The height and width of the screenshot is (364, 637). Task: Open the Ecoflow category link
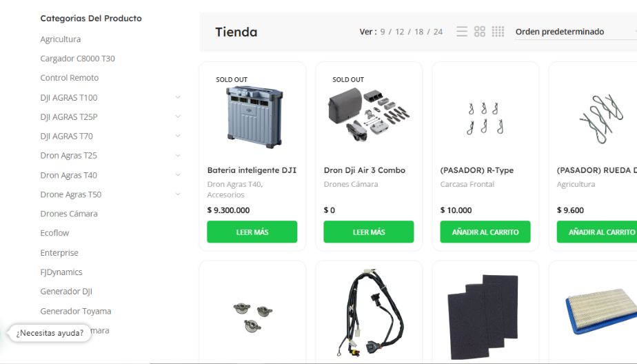coord(54,233)
